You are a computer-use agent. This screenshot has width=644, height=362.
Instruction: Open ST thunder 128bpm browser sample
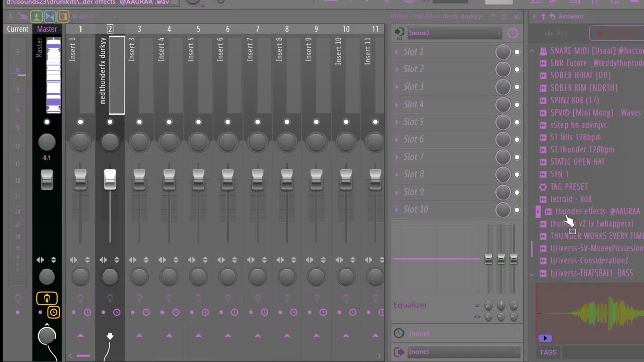pyautogui.click(x=582, y=149)
